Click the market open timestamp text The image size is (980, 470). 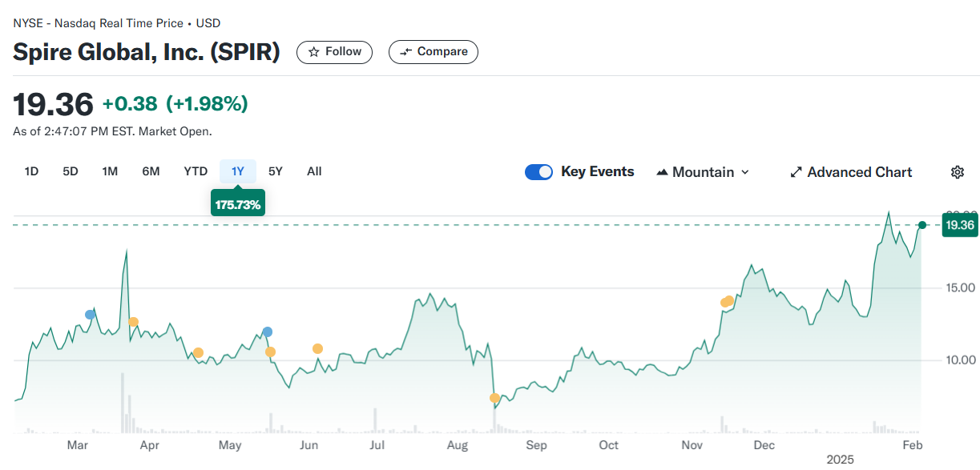click(x=112, y=131)
